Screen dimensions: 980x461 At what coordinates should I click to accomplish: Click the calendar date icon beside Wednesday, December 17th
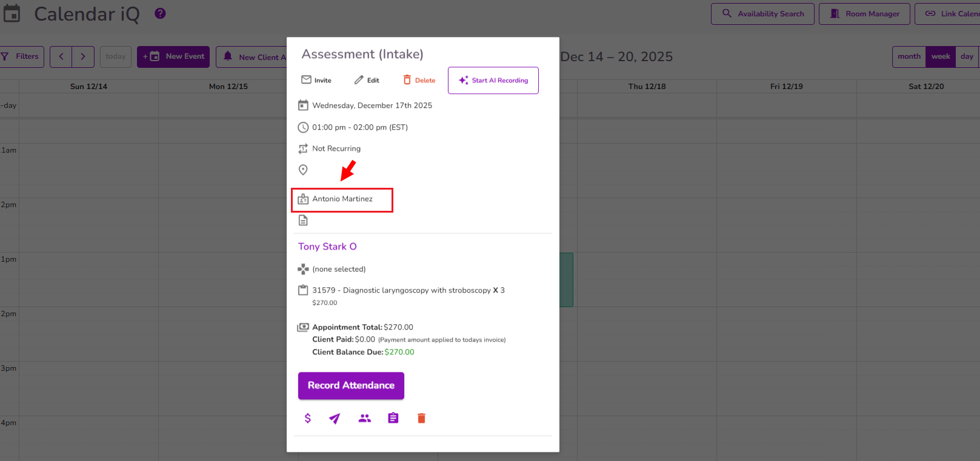(x=303, y=105)
